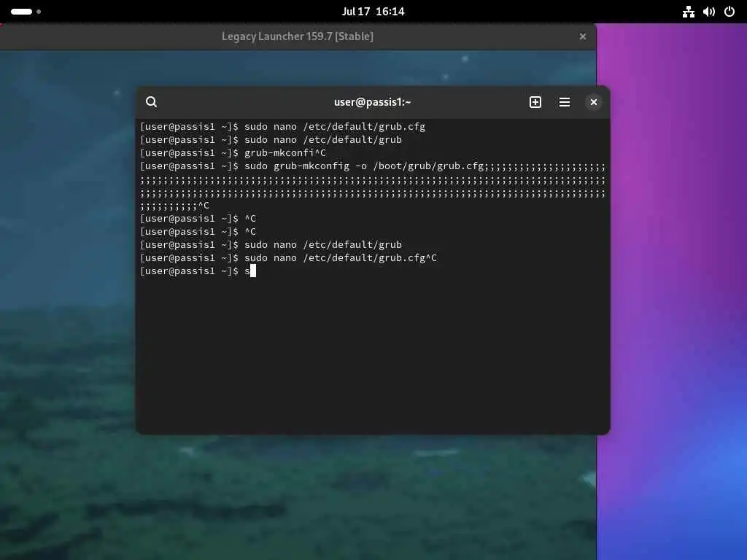Open a new terminal tab
The width and height of the screenshot is (747, 560).
coord(535,102)
